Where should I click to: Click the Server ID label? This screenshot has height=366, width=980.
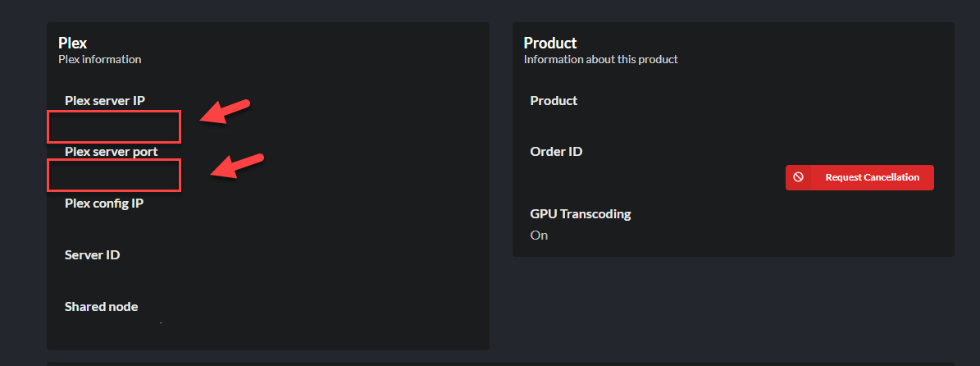coord(93,255)
